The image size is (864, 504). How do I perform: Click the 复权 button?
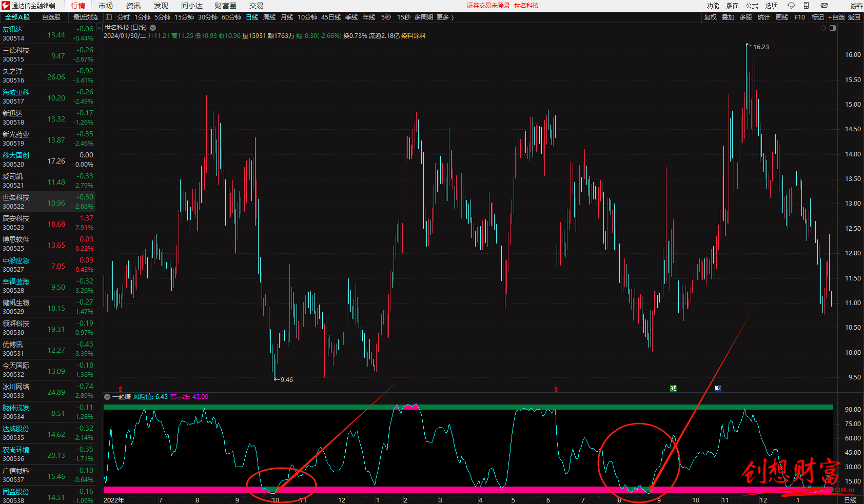tap(711, 17)
